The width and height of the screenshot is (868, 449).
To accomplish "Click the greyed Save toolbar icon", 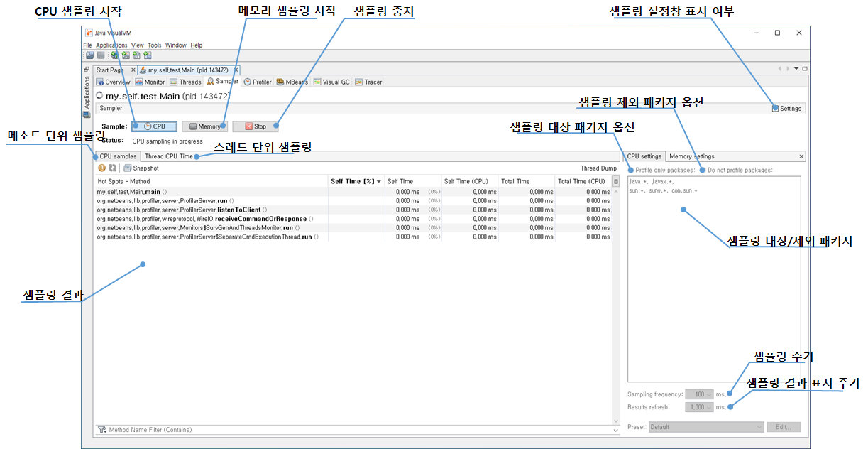I will pyautogui.click(x=101, y=55).
